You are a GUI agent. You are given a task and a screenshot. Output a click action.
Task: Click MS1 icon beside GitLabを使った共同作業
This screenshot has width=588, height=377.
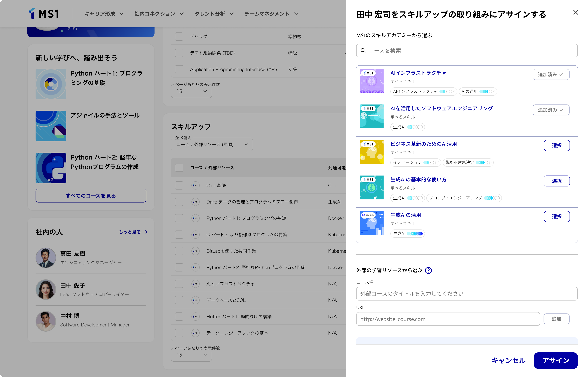tap(195, 251)
